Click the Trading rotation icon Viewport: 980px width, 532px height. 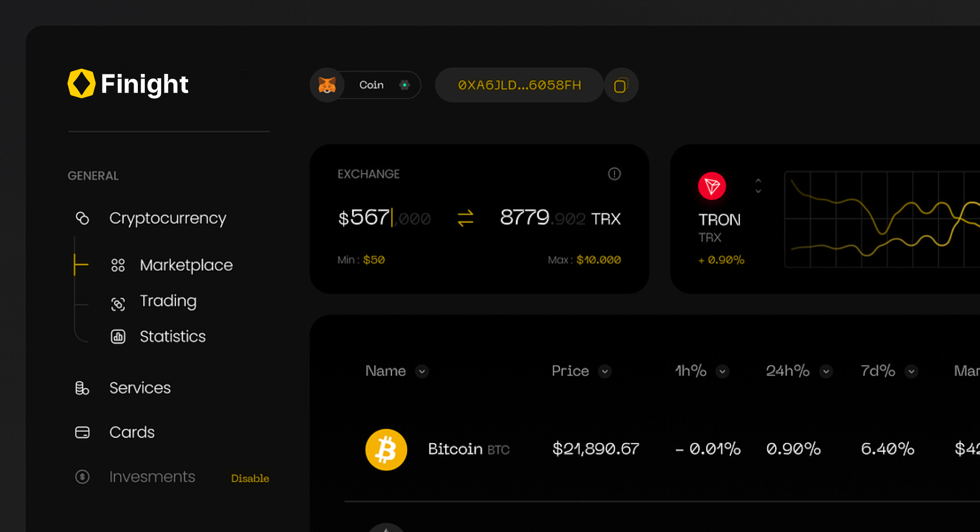tap(119, 301)
